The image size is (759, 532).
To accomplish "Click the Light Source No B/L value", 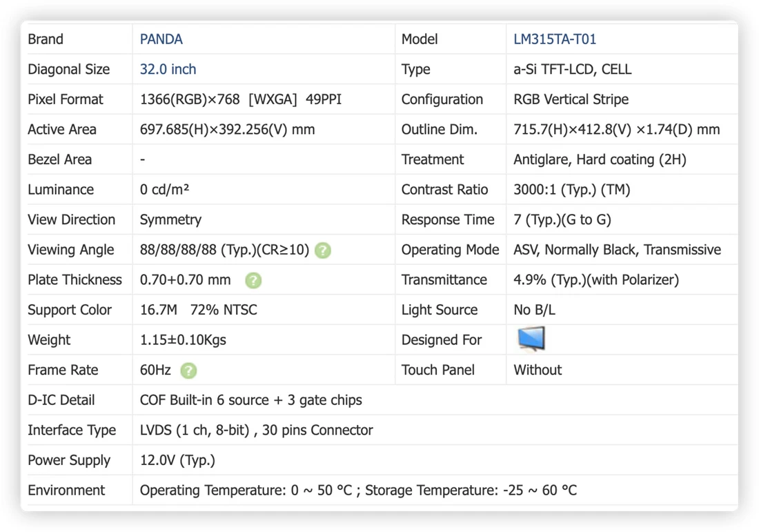I will click(534, 309).
